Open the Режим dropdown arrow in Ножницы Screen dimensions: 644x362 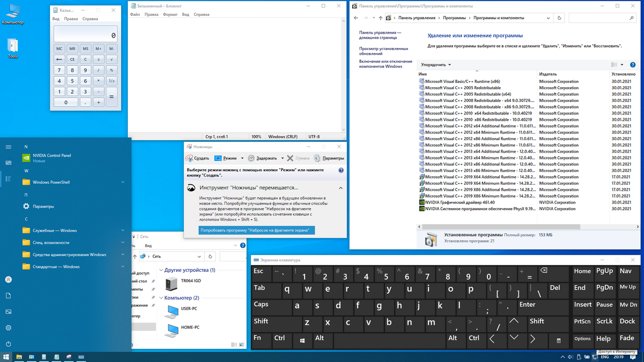(x=242, y=158)
